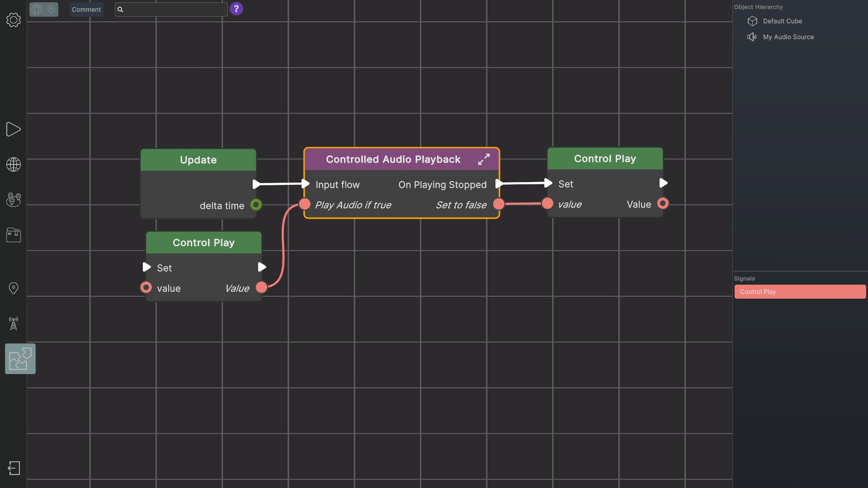Click right Control Play Set input arrow

tap(548, 183)
